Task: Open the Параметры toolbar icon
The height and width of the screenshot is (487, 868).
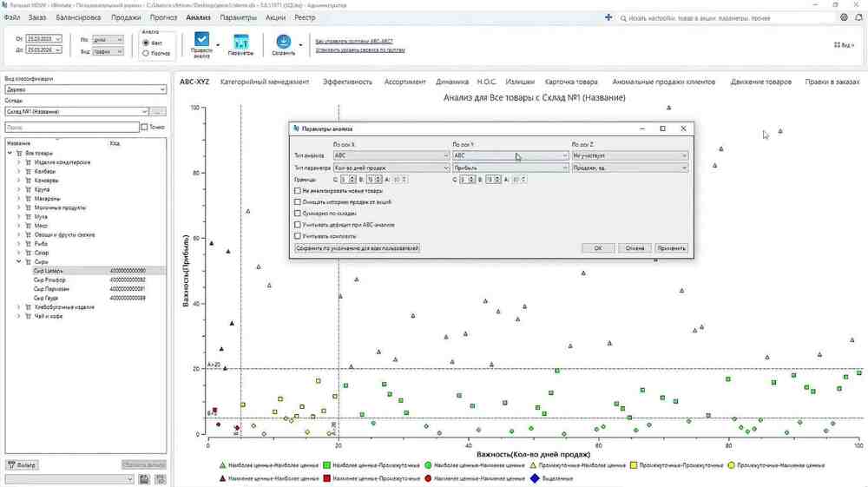Action: coord(240,43)
